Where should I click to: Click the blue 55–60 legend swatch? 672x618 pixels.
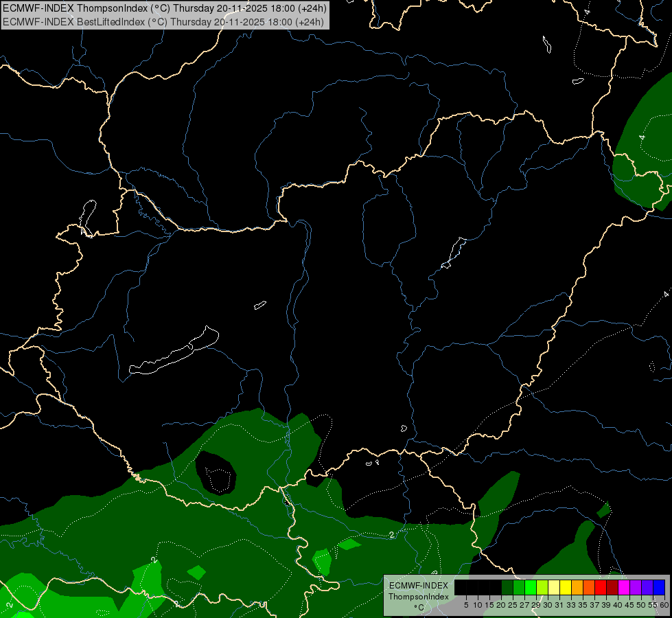(x=659, y=587)
